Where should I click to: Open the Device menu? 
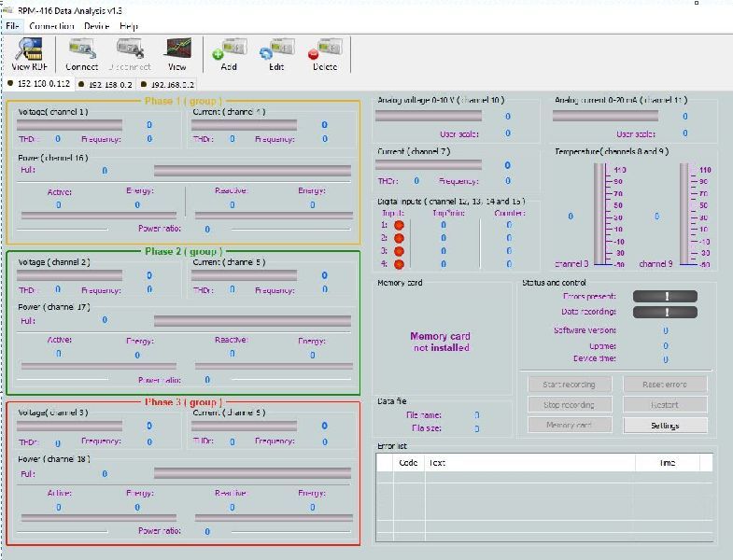coord(96,26)
